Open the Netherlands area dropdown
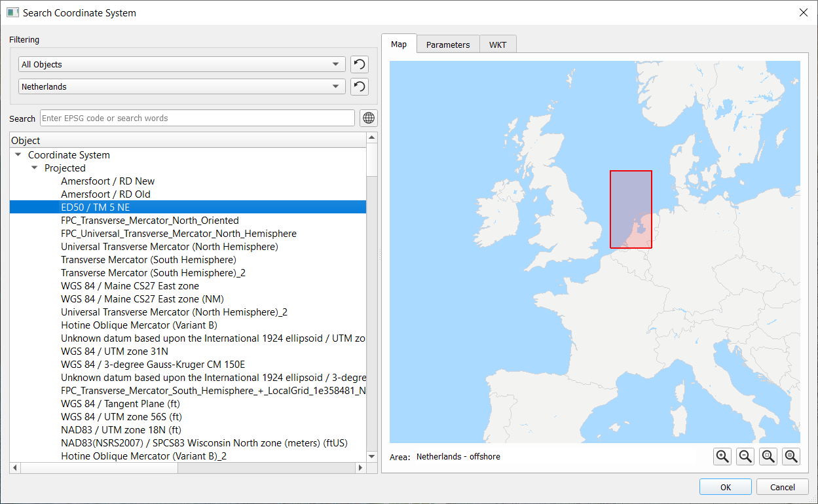Image resolution: width=818 pixels, height=504 pixels. (181, 86)
